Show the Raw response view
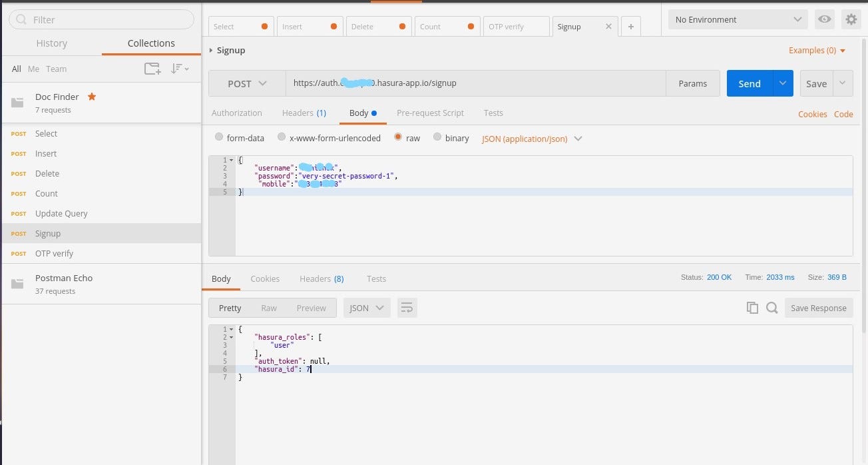This screenshot has height=465, width=868. tap(269, 308)
